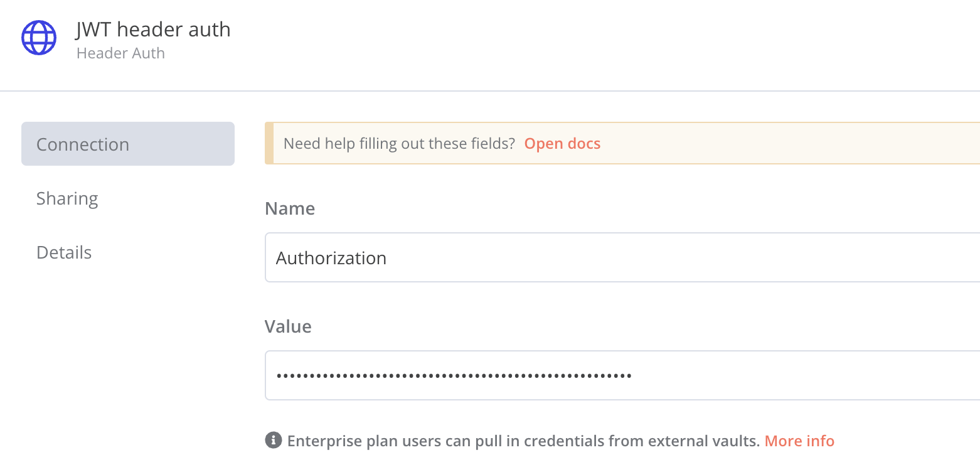Rename the 'JWT header auth' credential title
The height and width of the screenshot is (472, 980).
click(x=153, y=29)
